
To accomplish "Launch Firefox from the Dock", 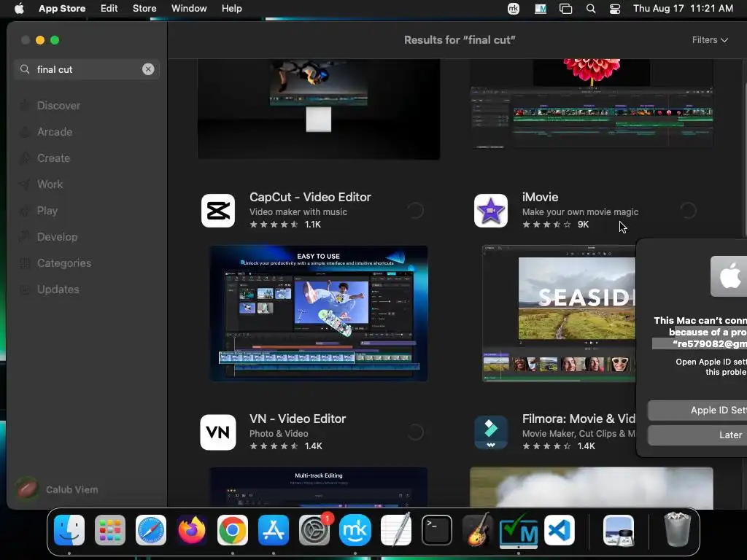I will pos(192,530).
